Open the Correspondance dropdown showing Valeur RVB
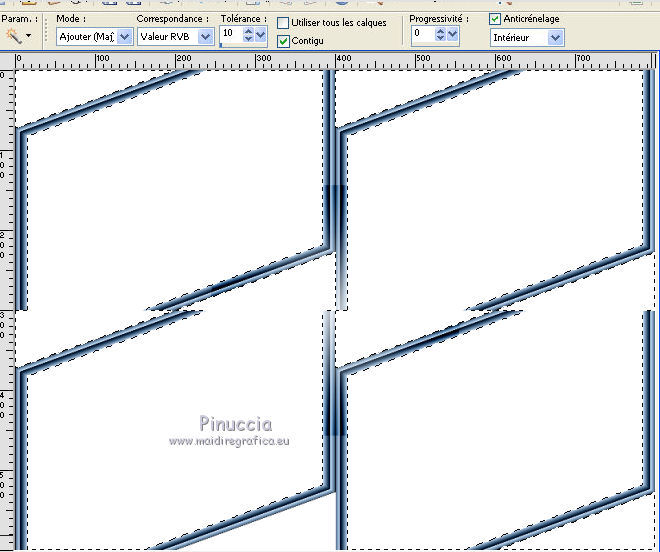 coord(176,37)
